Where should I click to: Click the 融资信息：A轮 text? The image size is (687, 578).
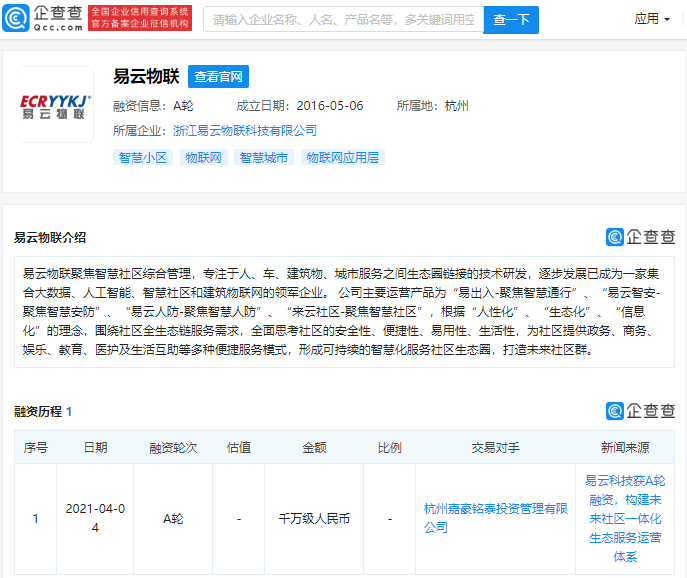[153, 106]
